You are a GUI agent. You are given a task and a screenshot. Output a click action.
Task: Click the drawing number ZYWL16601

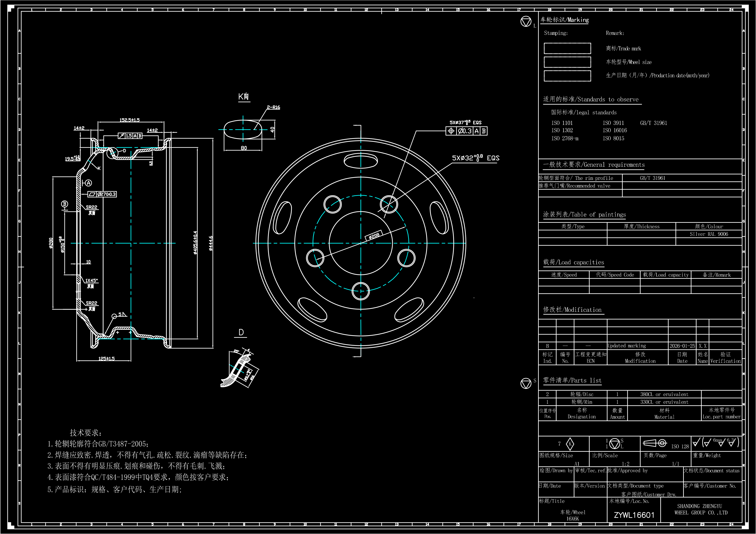coord(634,515)
